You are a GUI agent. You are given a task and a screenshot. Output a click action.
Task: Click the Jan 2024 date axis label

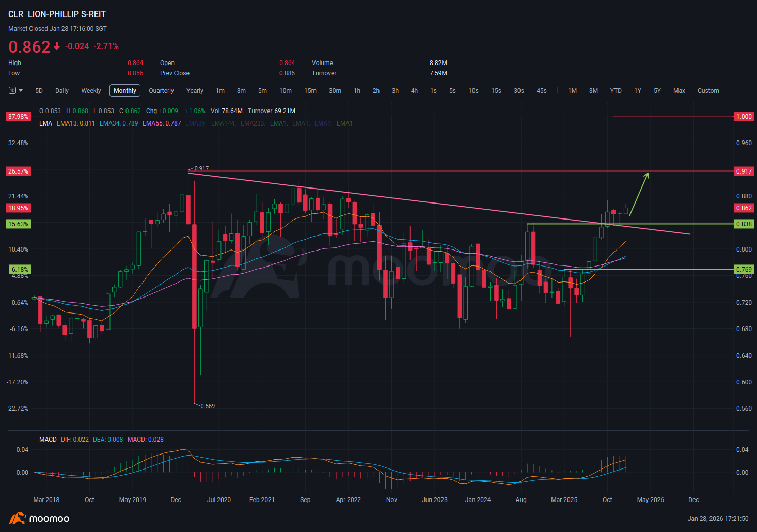pyautogui.click(x=478, y=500)
